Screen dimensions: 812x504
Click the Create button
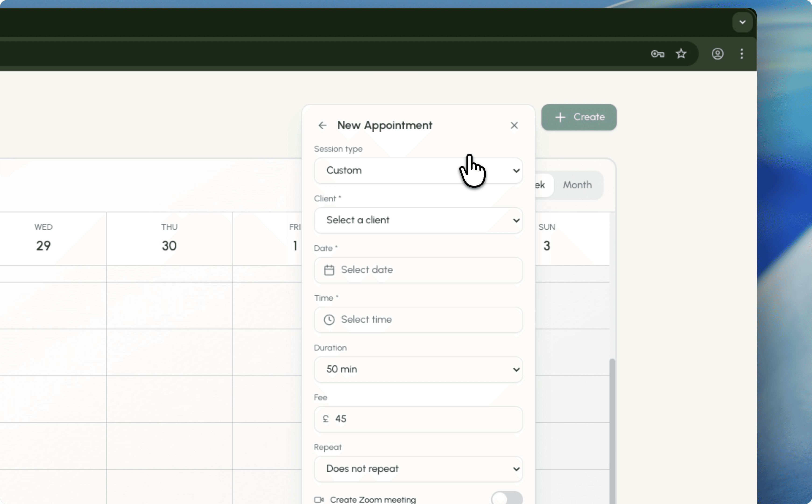(579, 117)
